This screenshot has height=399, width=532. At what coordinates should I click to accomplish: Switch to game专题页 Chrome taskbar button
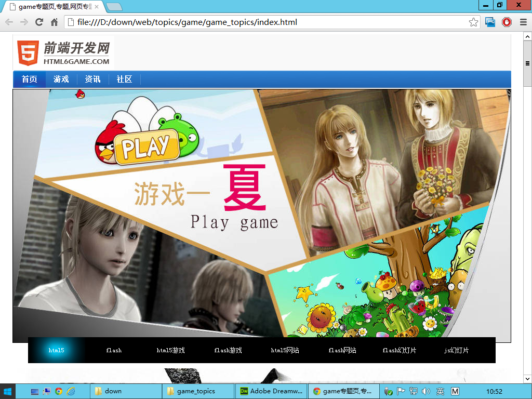pos(344,392)
